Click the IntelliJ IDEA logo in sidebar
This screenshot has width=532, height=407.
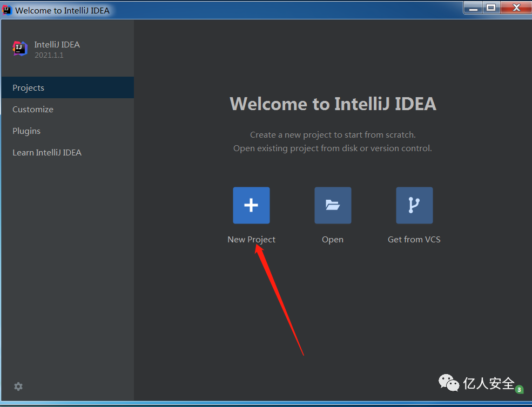coord(20,49)
